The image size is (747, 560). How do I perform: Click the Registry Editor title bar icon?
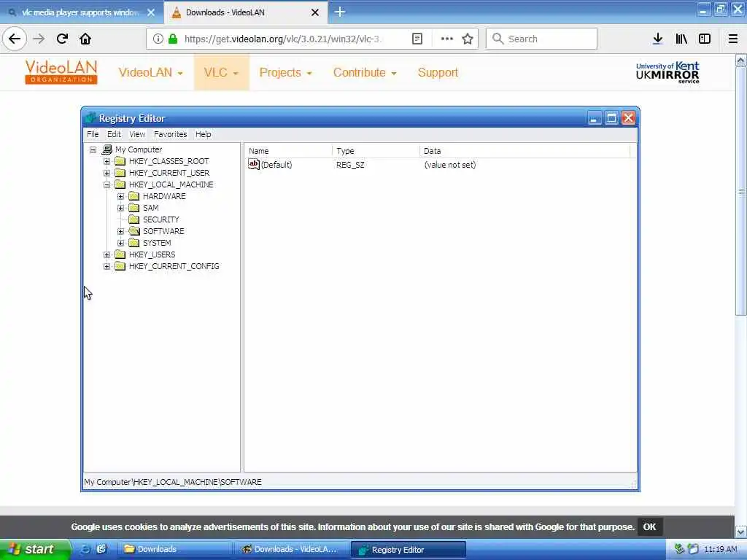tap(90, 118)
